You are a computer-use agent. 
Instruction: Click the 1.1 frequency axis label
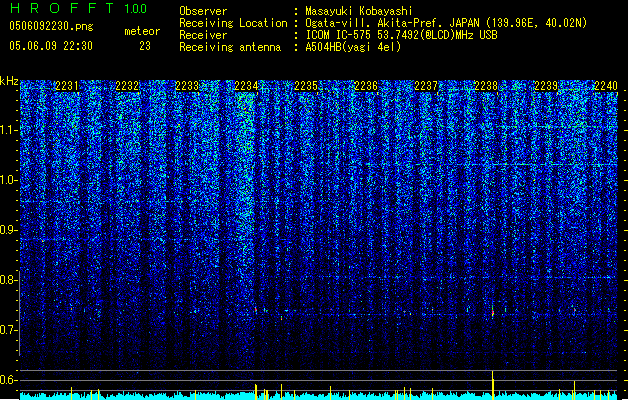pyautogui.click(x=9, y=130)
